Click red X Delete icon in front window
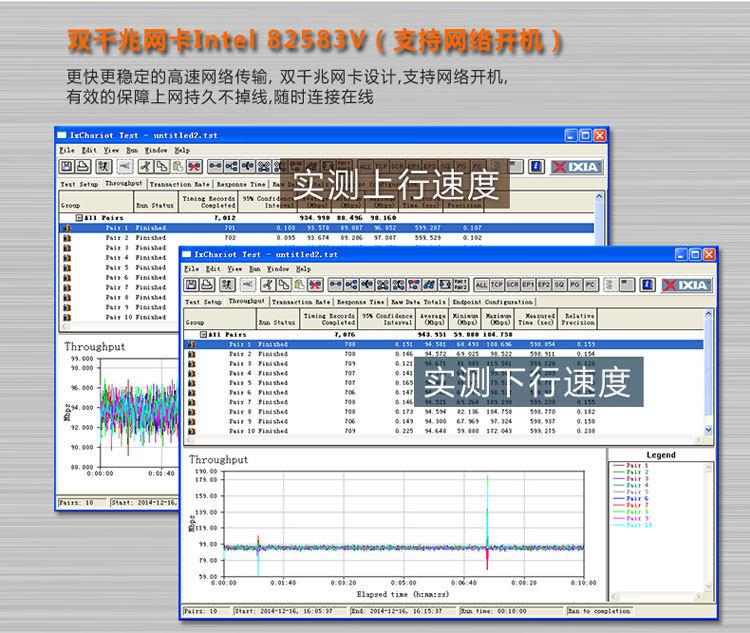Image resolution: width=750 pixels, height=633 pixels. 315,285
